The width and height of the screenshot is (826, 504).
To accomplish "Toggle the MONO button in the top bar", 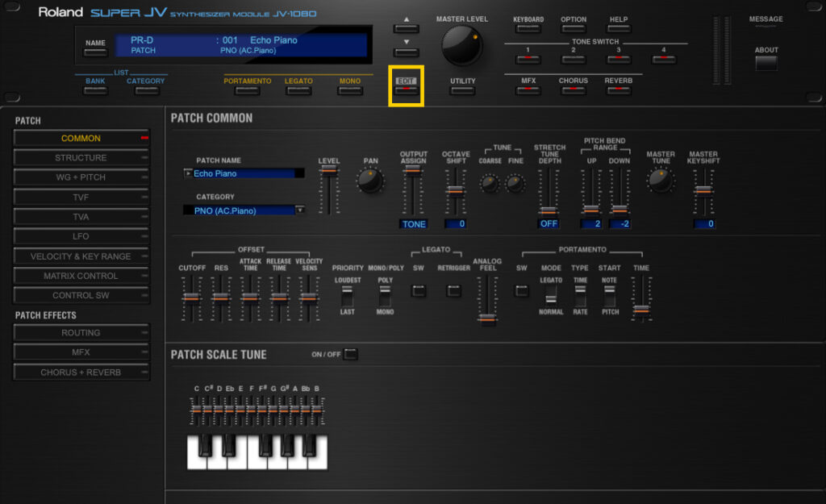I will tap(350, 90).
